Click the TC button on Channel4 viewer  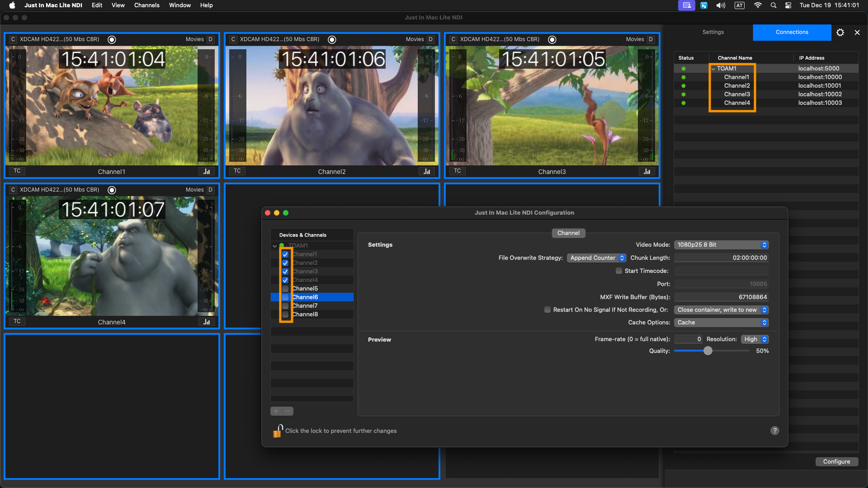click(17, 322)
